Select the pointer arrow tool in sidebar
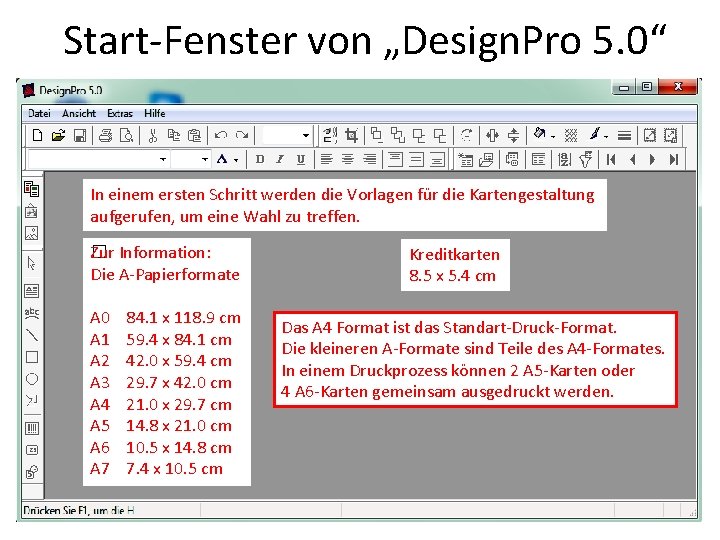 click(x=32, y=264)
